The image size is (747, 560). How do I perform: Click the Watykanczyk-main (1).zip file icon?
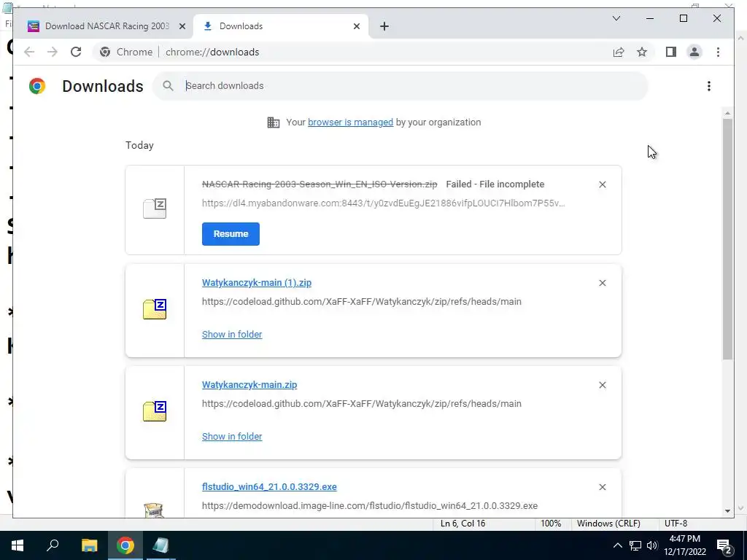(155, 309)
